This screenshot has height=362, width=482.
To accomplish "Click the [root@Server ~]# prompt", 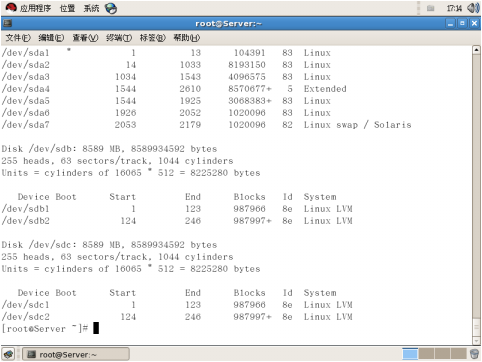I will click(x=45, y=329).
